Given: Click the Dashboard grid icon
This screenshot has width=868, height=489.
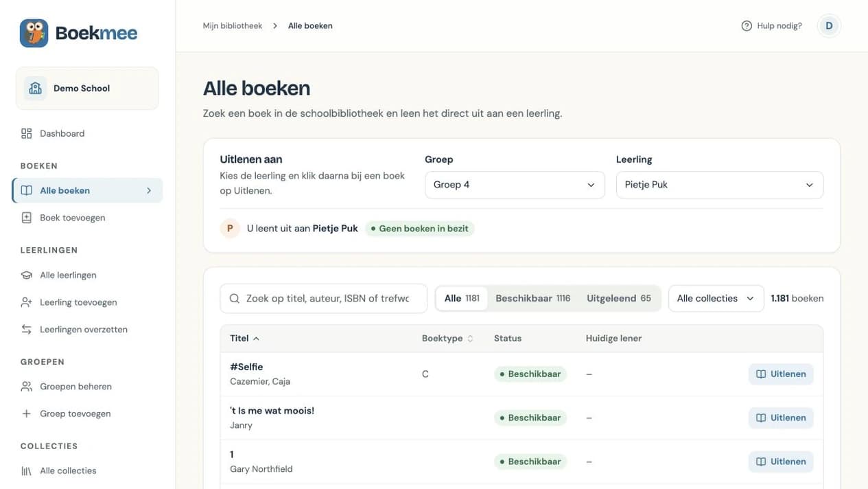Looking at the screenshot, I should (27, 133).
